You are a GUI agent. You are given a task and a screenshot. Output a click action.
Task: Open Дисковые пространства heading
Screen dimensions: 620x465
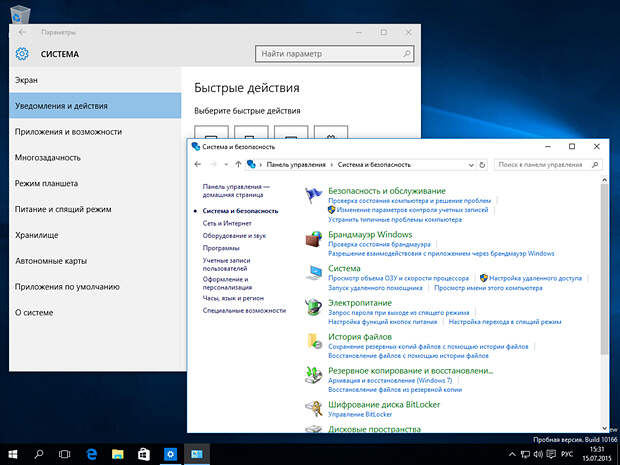point(374,429)
